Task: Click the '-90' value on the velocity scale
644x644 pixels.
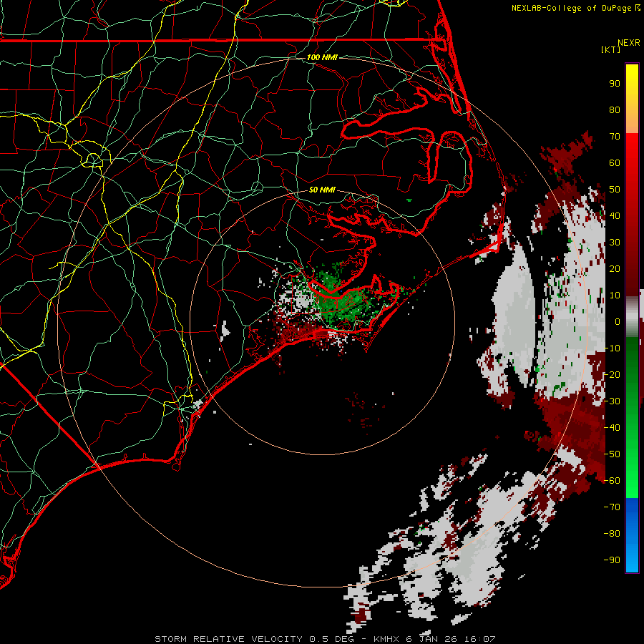Action: [612, 560]
